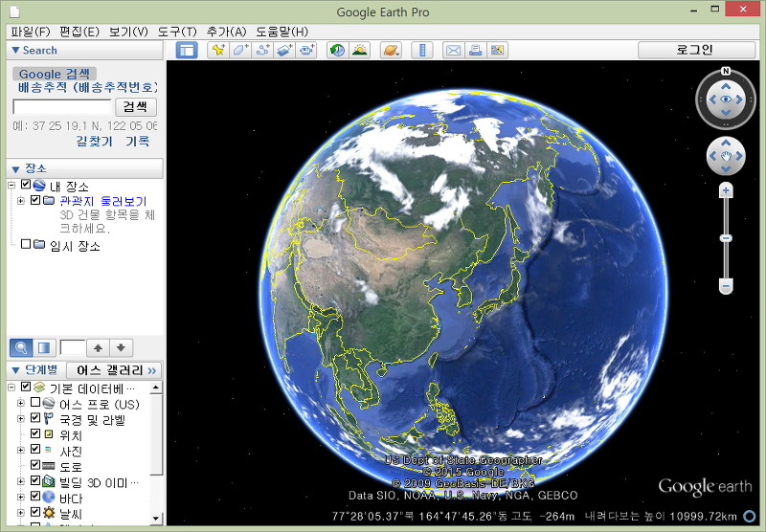Expand the 관광지 둘러보기 tree node

[21, 201]
